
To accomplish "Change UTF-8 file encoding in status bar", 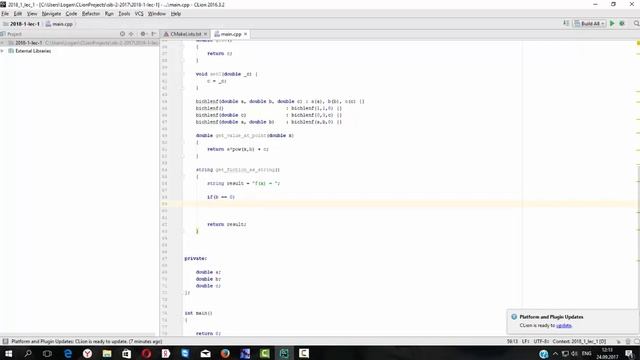I will 541,341.
